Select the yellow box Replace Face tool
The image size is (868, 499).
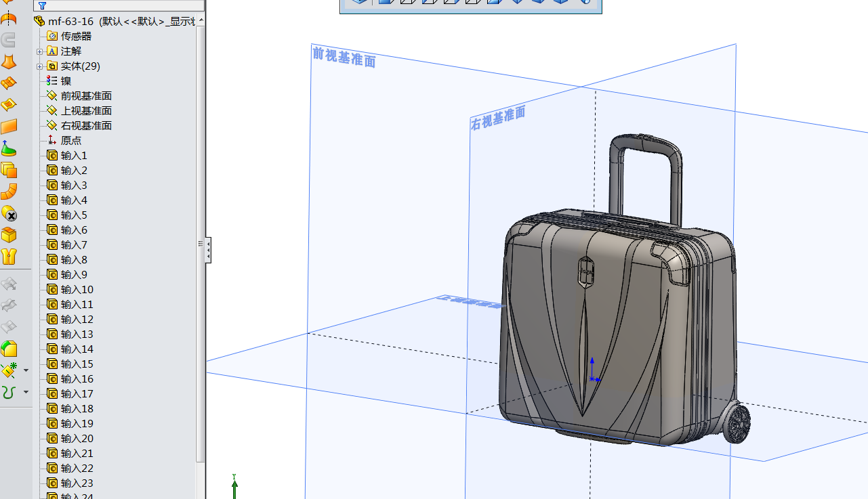point(9,235)
